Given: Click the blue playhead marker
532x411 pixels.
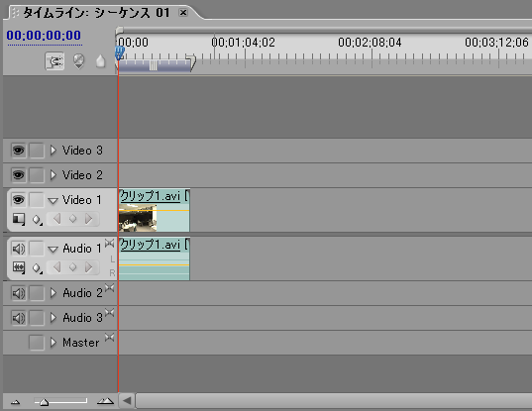Looking at the screenshot, I should point(120,52).
